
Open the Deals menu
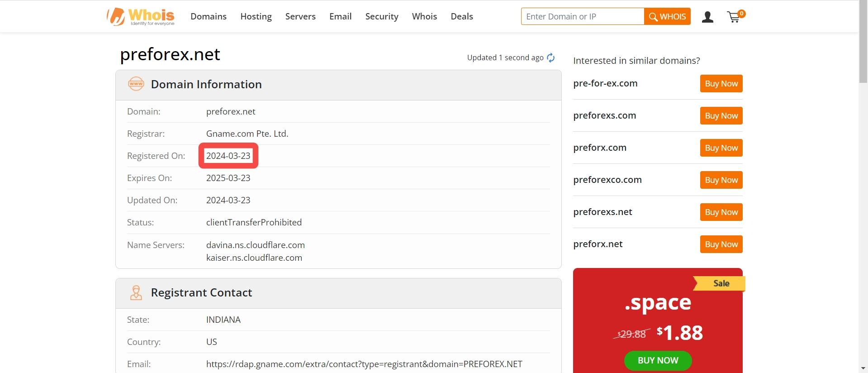point(462,16)
